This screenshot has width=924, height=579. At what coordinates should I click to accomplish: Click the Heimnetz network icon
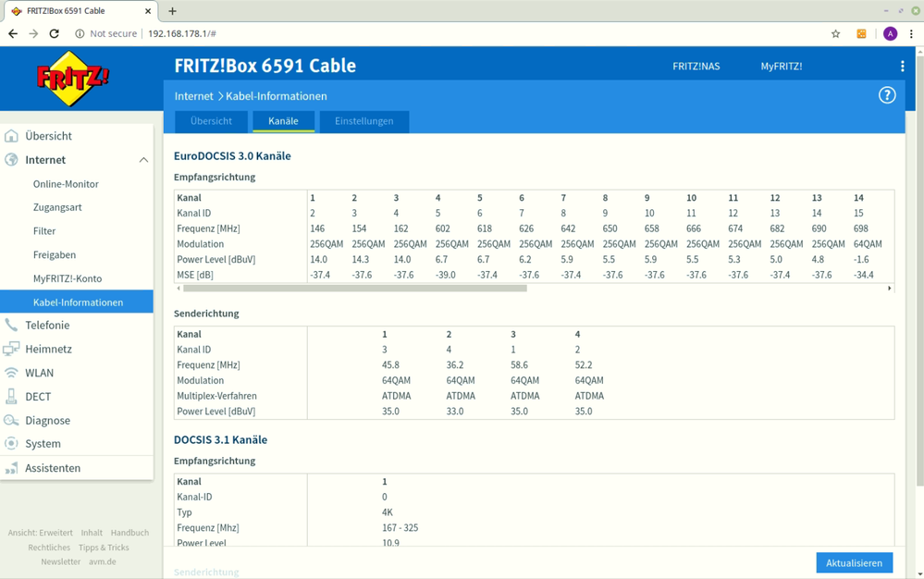coord(11,349)
